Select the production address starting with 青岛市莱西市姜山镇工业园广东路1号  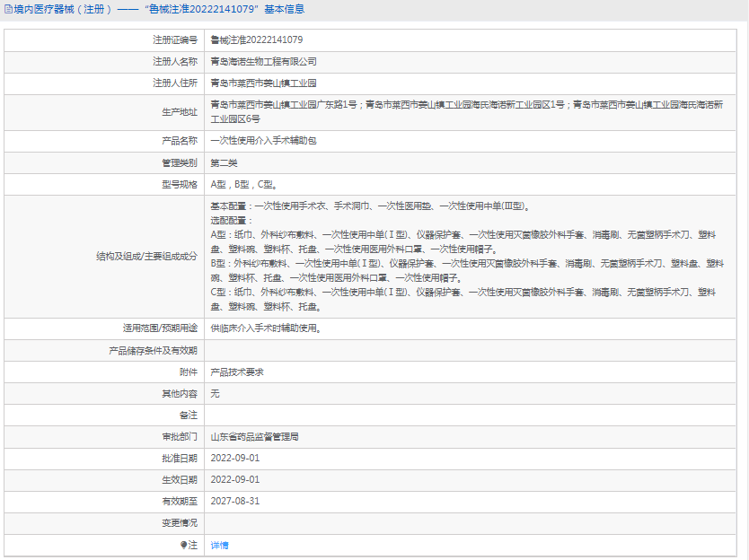(x=467, y=111)
